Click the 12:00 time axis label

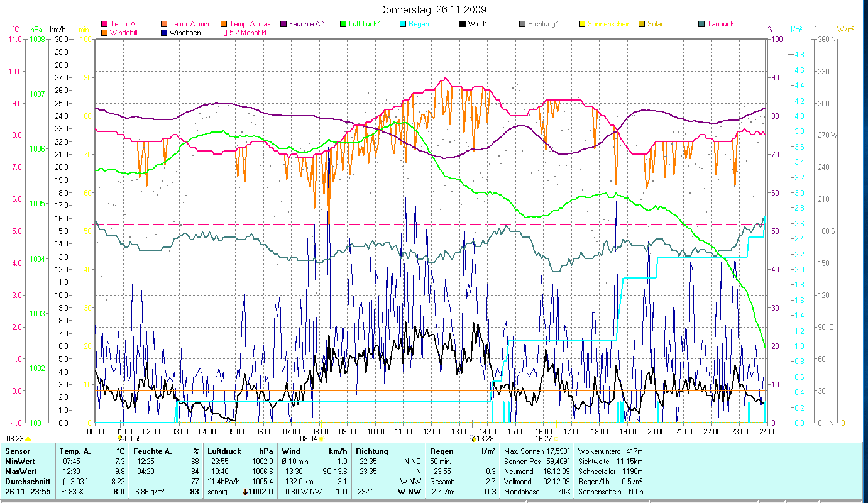coord(431,431)
